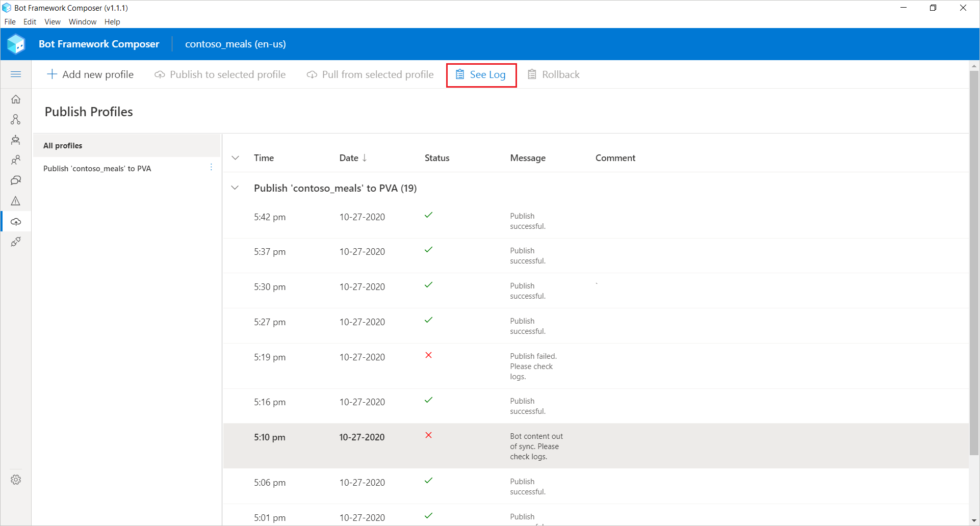Click contoso_meals (en-us) project title

click(x=236, y=44)
